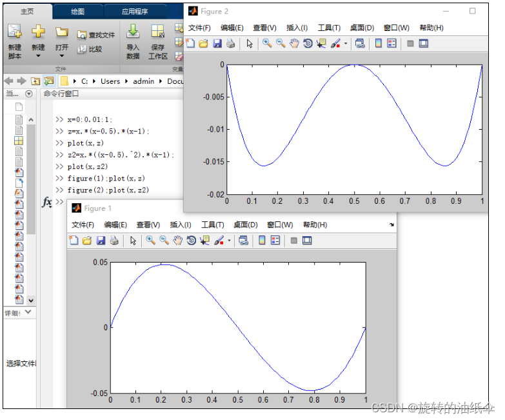Click the browse for folder icon
Viewport: 505px width, 420px height.
[49, 81]
